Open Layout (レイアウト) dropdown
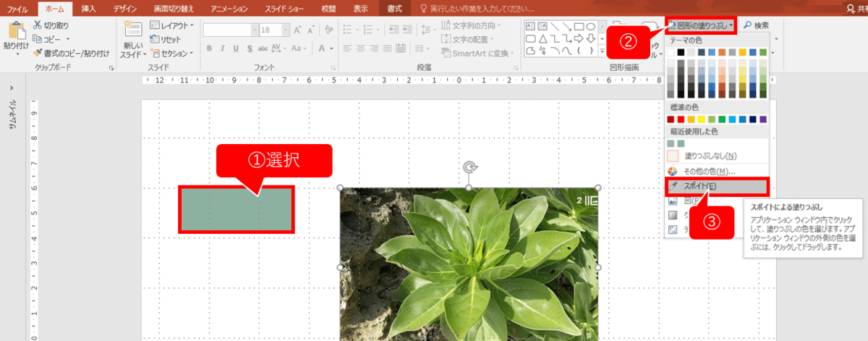This screenshot has height=341, width=868. [171, 25]
